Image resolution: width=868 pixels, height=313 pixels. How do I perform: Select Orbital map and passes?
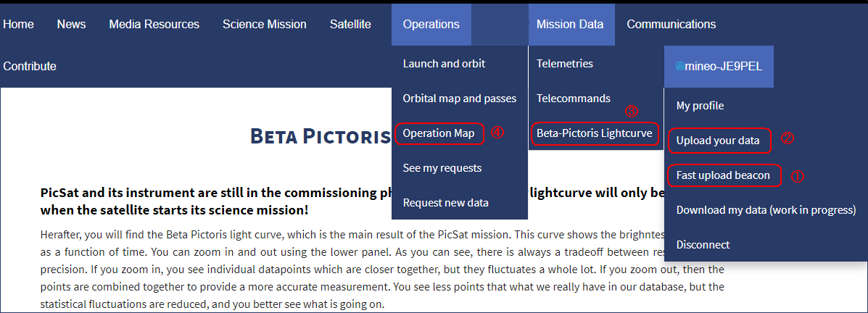(460, 99)
